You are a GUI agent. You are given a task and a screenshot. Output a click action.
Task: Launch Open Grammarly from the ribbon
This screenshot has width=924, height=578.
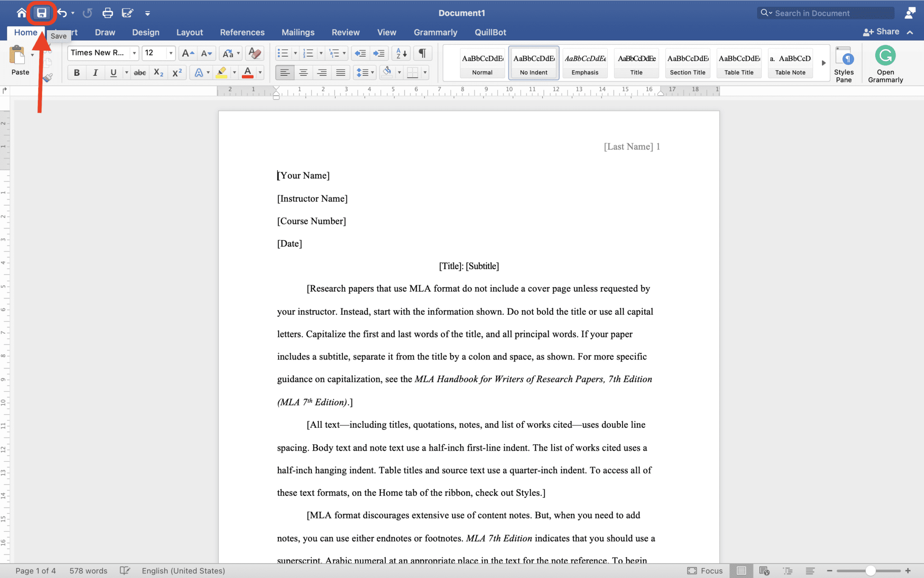click(x=884, y=63)
